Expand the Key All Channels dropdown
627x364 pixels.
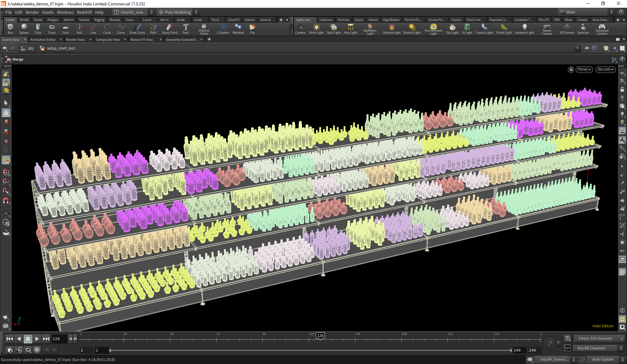coord(621,348)
